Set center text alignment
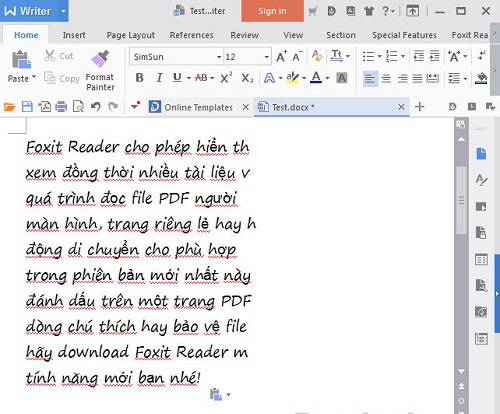Viewport: 500px width, 414px height. [x=386, y=79]
